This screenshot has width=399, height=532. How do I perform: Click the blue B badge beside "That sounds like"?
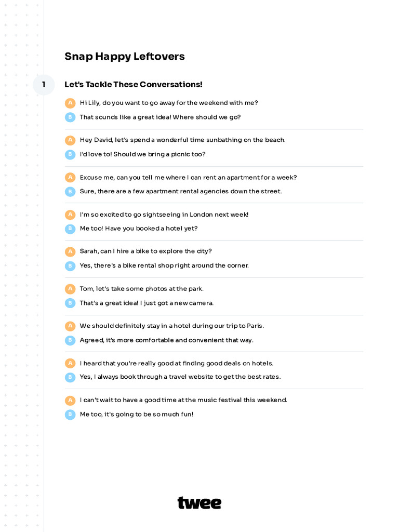70,117
